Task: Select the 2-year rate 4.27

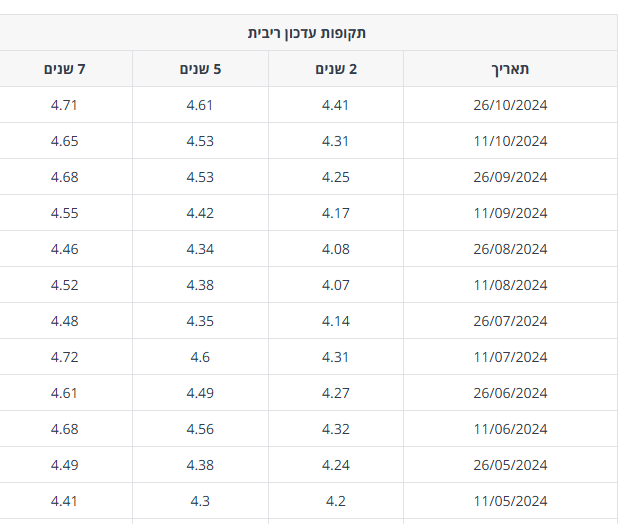Action: tap(335, 393)
